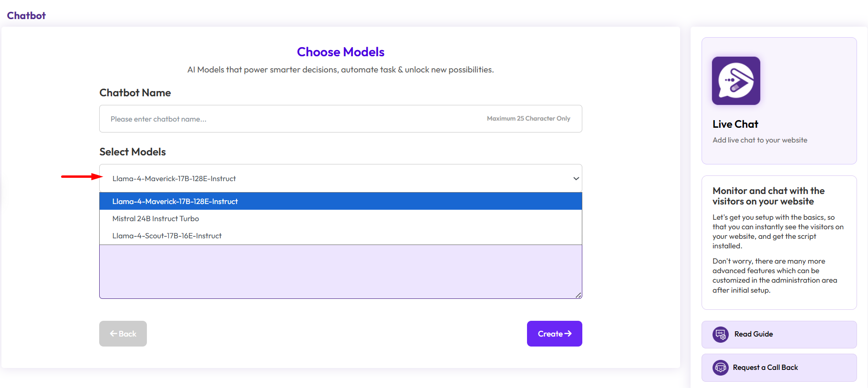This screenshot has width=868, height=388.
Task: Click the Read Guide icon
Action: tap(720, 334)
